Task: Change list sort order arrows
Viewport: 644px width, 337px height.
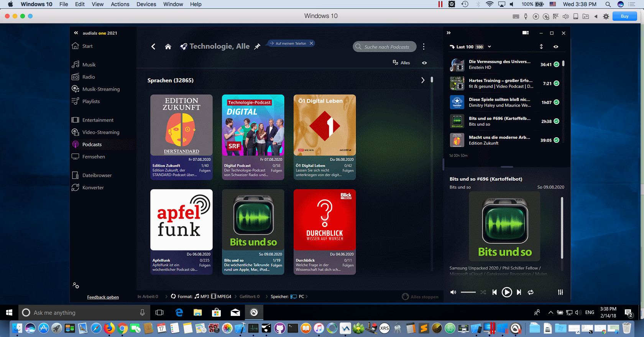Action: pos(541,47)
